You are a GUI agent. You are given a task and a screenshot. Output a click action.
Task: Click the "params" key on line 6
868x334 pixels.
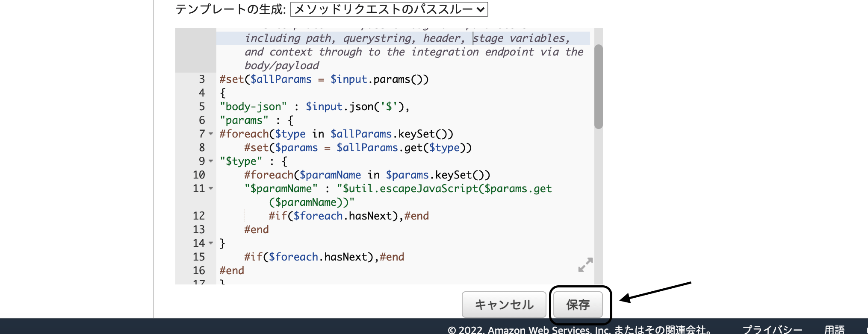point(244,120)
